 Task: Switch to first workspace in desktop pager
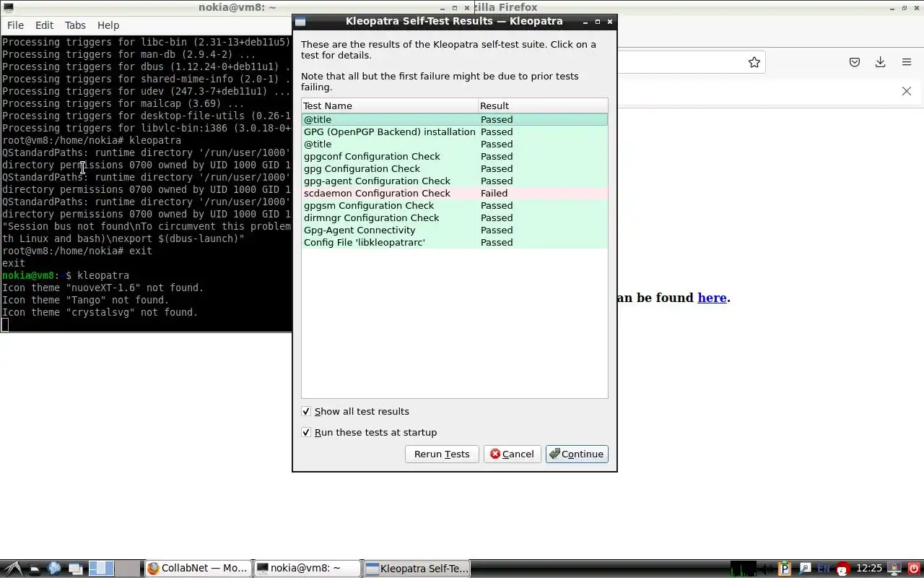tap(101, 569)
